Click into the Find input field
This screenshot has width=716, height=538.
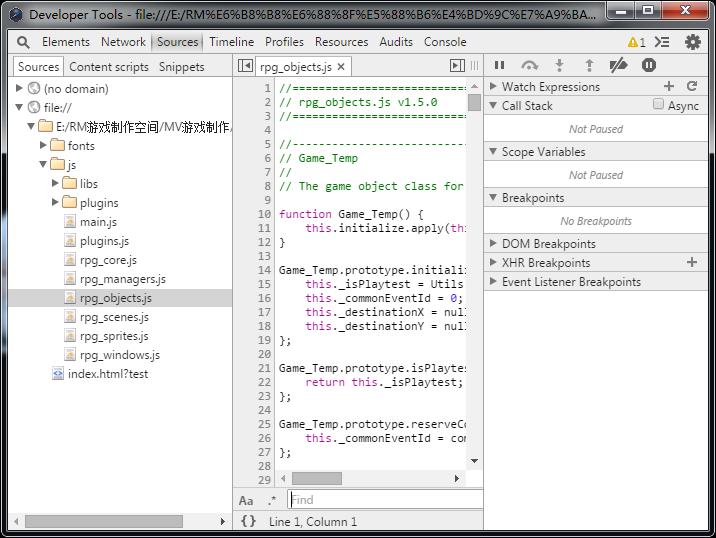coord(385,500)
